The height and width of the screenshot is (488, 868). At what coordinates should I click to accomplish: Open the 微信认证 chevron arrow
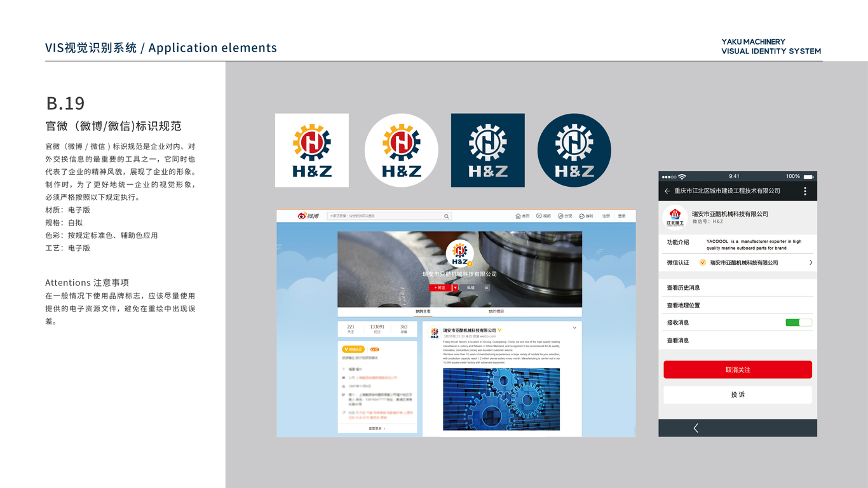[811, 262]
